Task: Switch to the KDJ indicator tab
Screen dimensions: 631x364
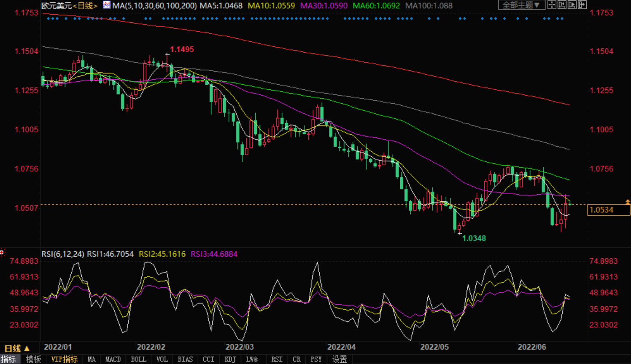Action: pos(230,359)
